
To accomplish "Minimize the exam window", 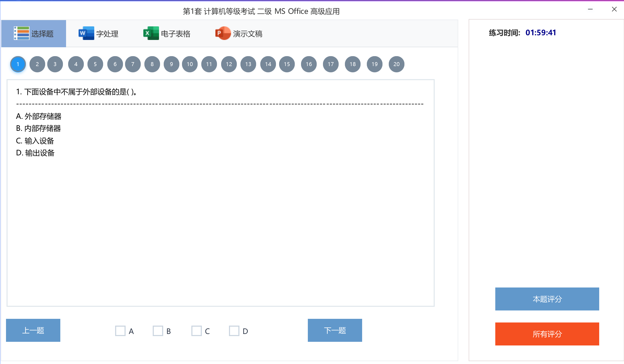I will [x=590, y=9].
